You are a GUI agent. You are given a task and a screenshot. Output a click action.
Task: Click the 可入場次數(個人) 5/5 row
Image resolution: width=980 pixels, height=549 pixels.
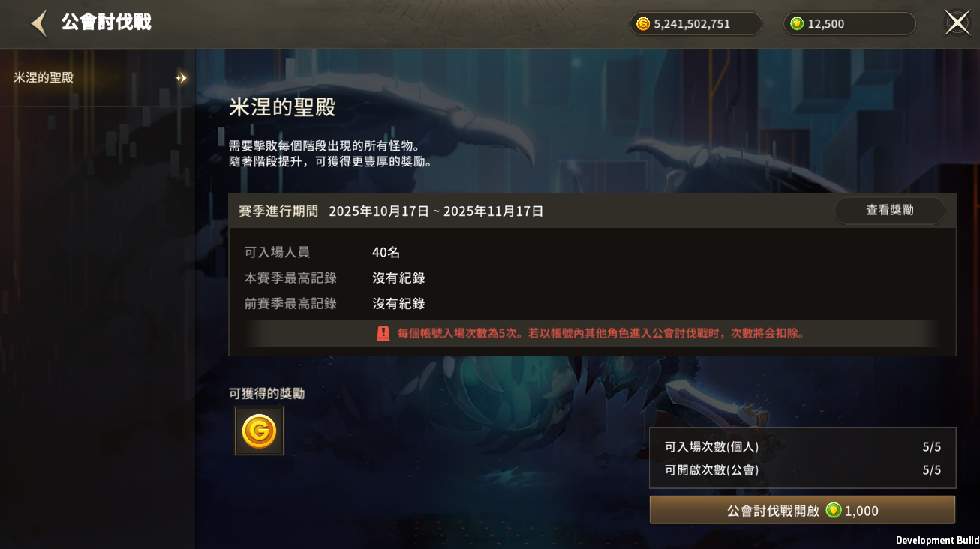click(802, 447)
